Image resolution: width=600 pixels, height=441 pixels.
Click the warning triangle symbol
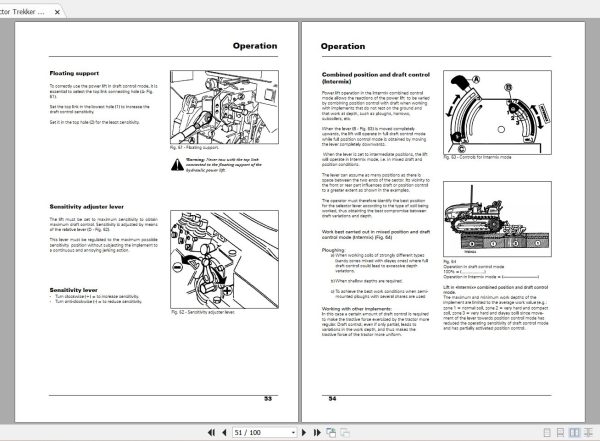pyautogui.click(x=177, y=165)
